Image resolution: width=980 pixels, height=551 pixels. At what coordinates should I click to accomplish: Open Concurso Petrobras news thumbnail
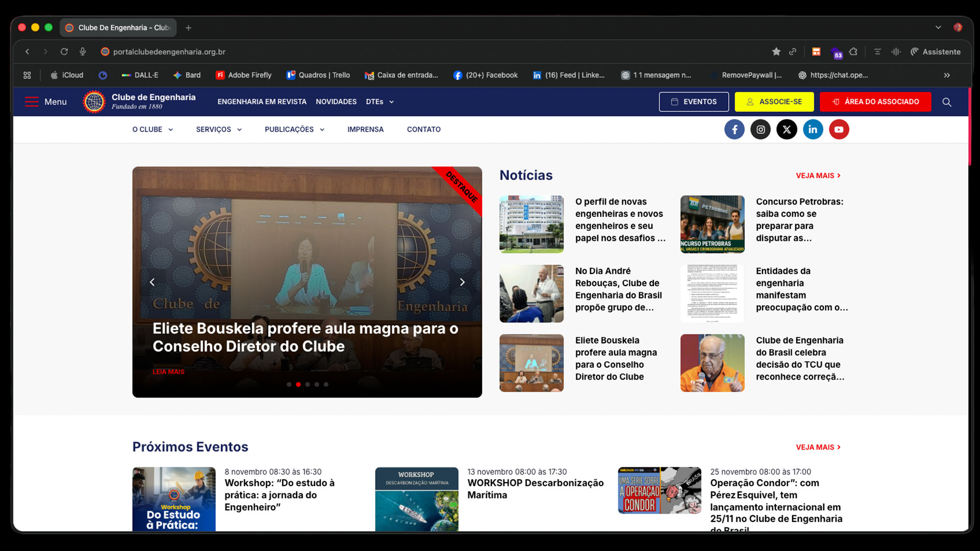(x=712, y=224)
